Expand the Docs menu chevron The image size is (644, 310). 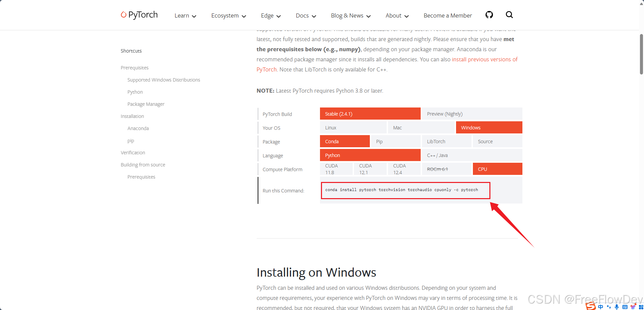(314, 16)
